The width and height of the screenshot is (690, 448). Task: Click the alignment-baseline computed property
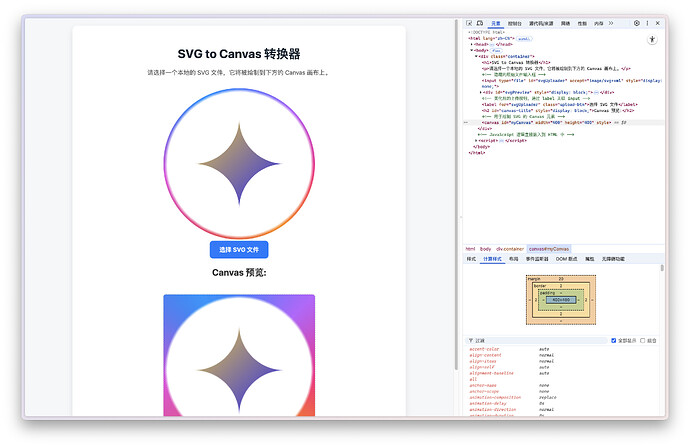(x=491, y=373)
